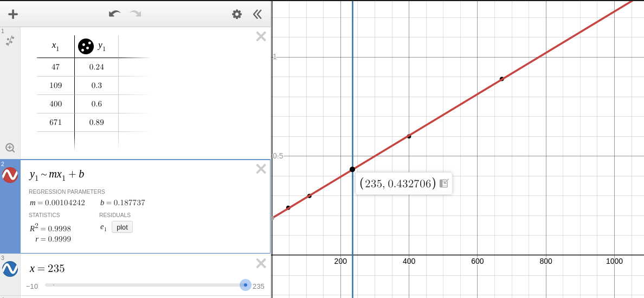
Task: Delete the table expression in row 1
Action: pos(261,36)
